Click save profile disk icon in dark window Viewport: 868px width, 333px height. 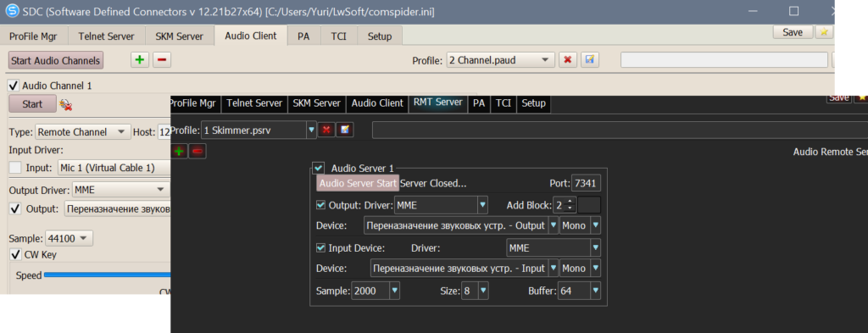click(x=345, y=130)
